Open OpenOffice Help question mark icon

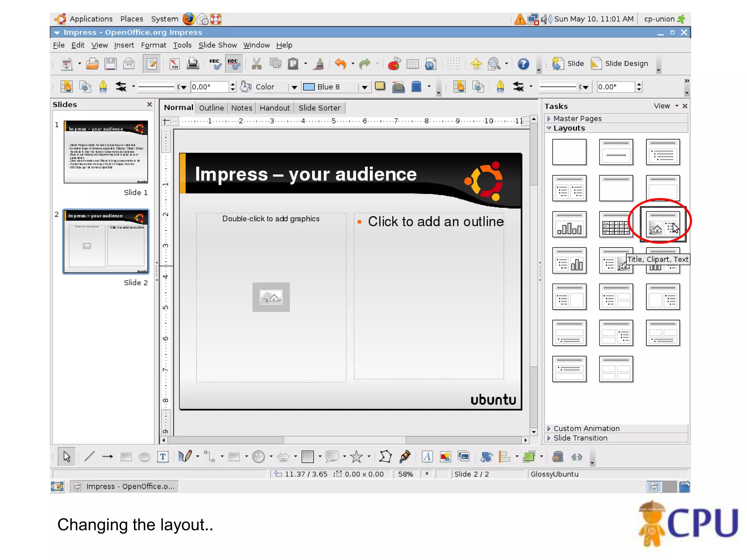click(523, 64)
